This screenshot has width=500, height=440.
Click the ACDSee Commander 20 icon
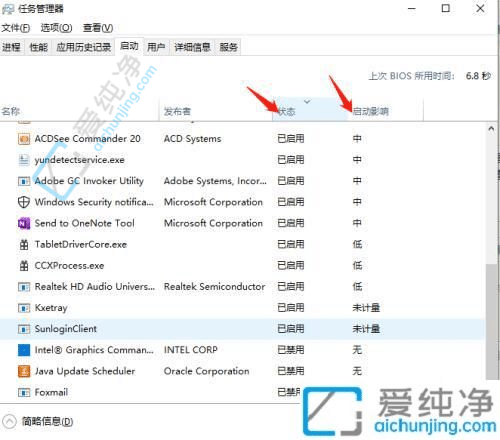24,139
